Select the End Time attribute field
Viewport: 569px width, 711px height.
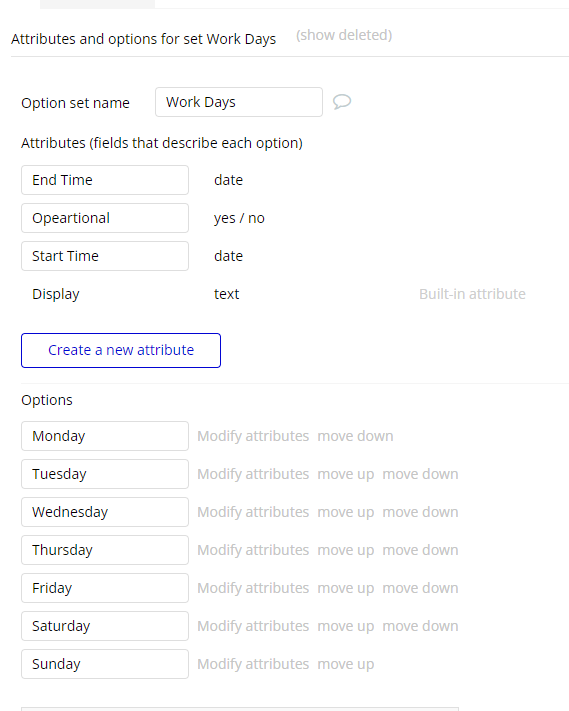[105, 180]
